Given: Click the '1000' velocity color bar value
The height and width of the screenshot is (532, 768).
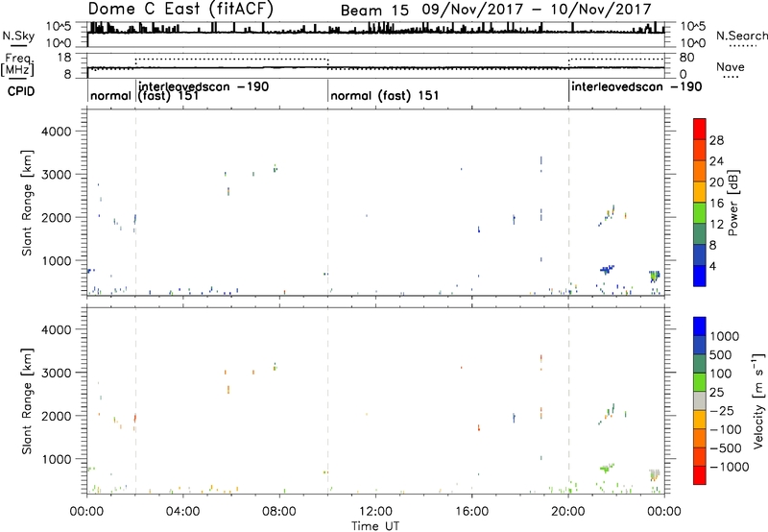Looking at the screenshot, I should (724, 336).
